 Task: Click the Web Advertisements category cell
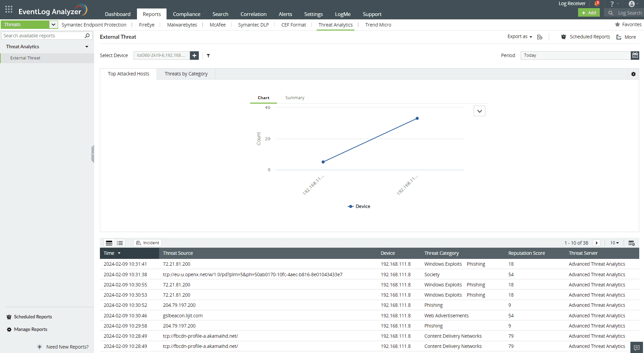coord(446,316)
